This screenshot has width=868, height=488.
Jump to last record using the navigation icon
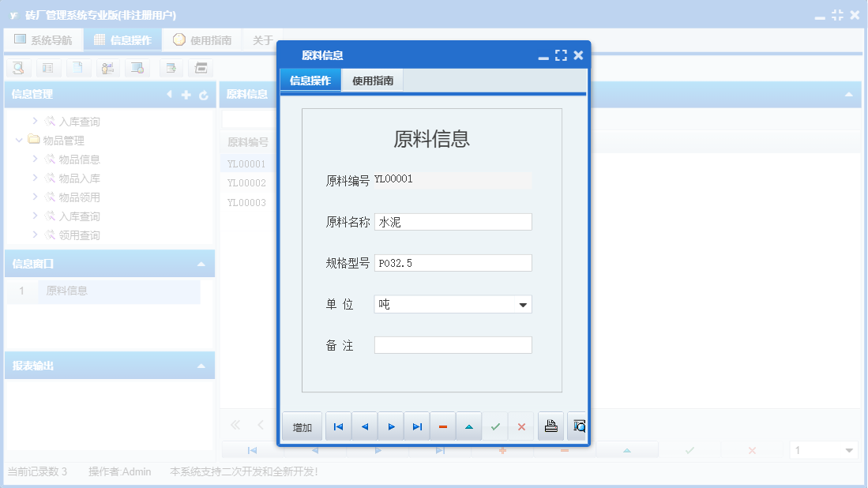[417, 426]
